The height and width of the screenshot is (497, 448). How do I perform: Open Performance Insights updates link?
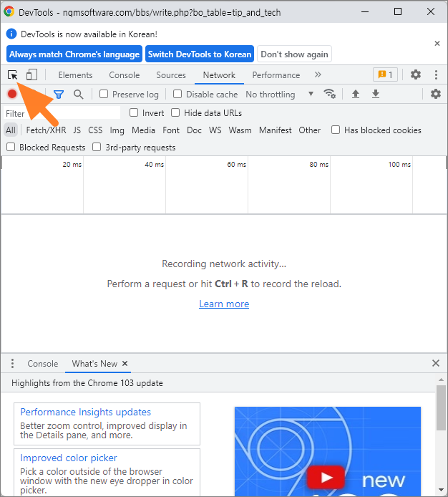coord(86,412)
